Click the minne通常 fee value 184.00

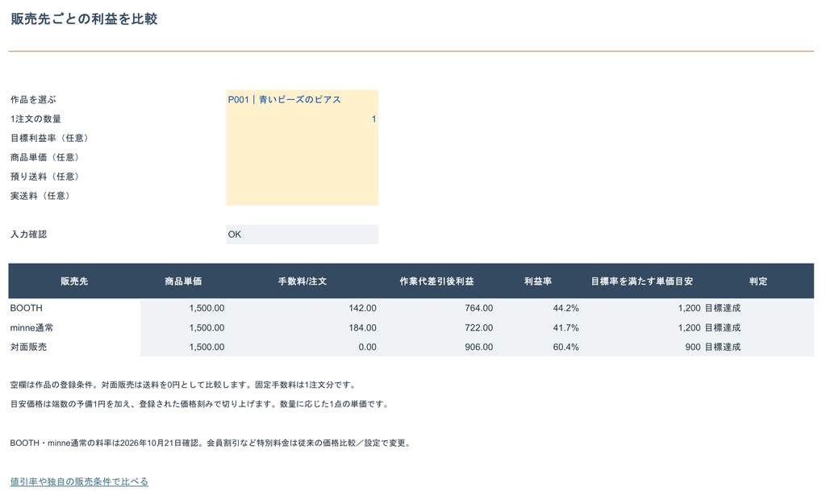point(362,327)
